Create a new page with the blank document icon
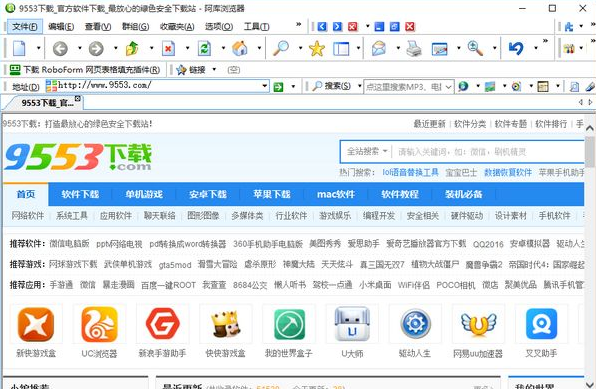 coord(19,48)
